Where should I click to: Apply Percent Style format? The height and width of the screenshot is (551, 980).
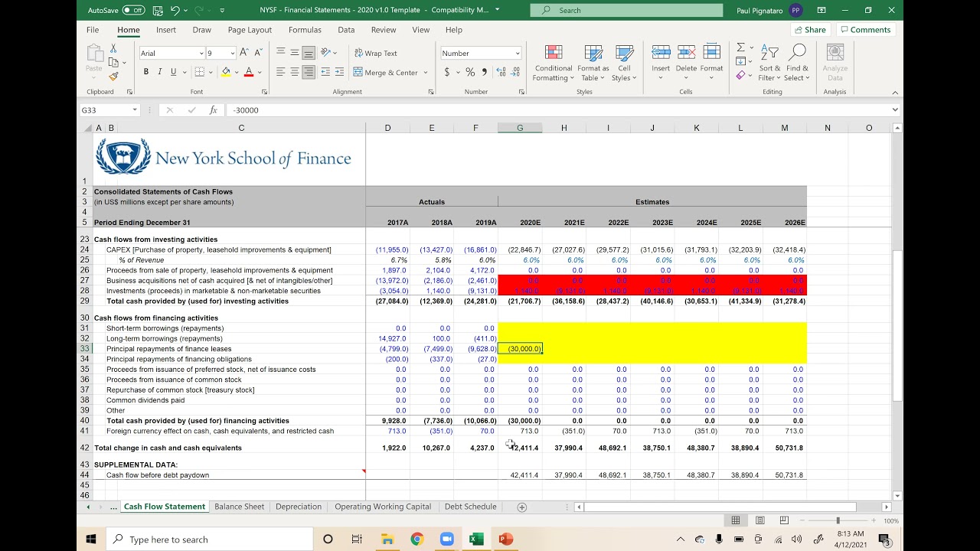(x=470, y=72)
